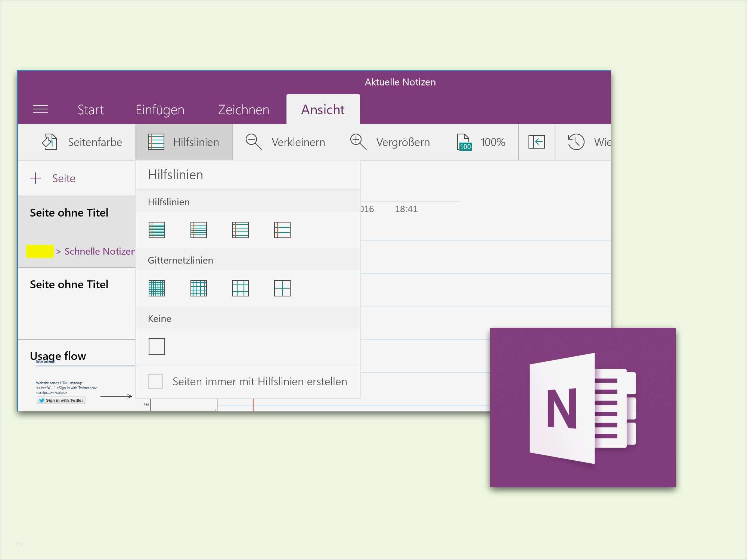Select the large grid style under Gitternetzlinien

pyautogui.click(x=283, y=288)
